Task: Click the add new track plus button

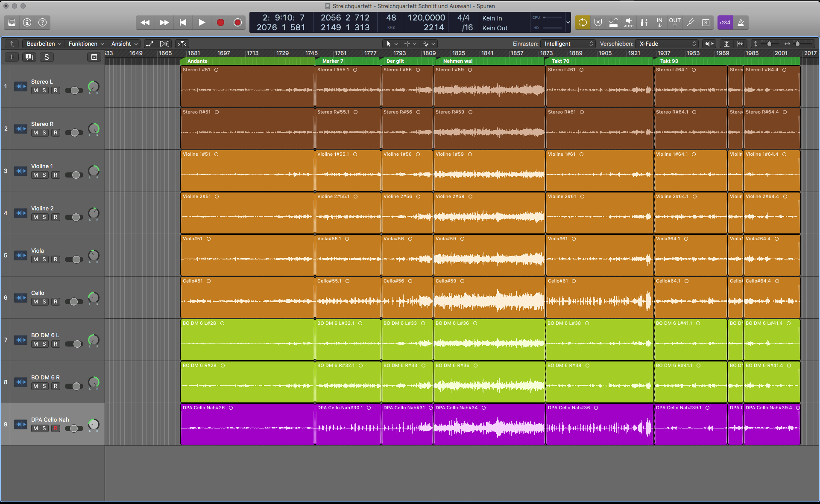Action: (12, 57)
